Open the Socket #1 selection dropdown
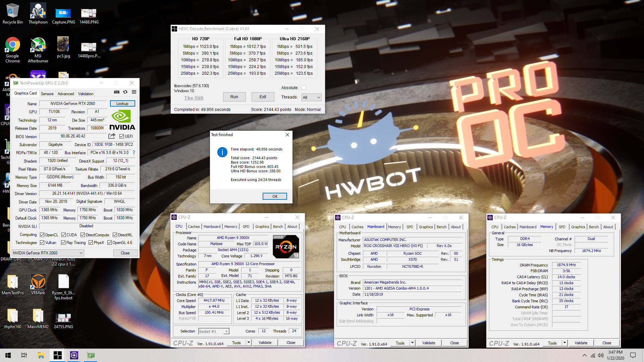Screen dimensions: 644x362 214,331
